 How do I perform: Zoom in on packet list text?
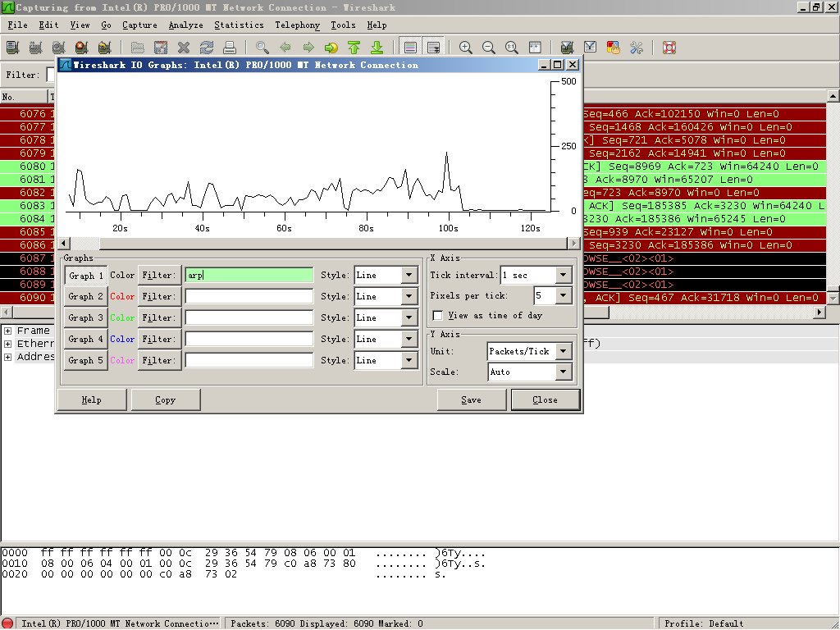coord(466,48)
